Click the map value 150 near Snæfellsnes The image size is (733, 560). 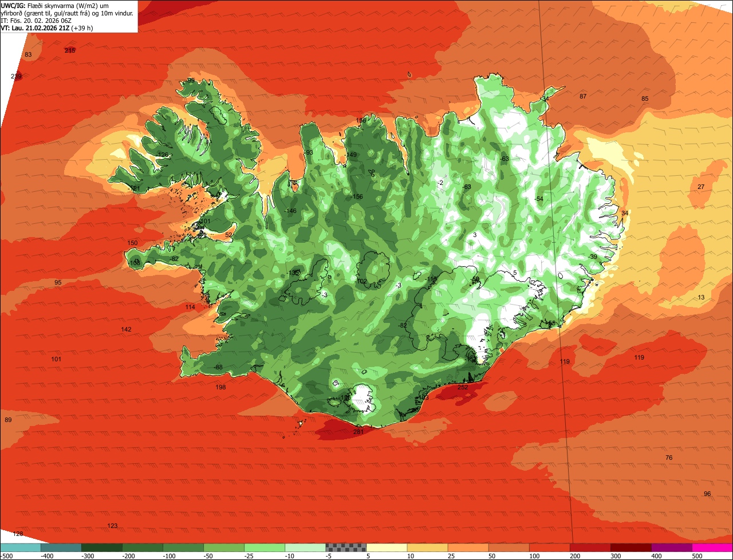[132, 243]
